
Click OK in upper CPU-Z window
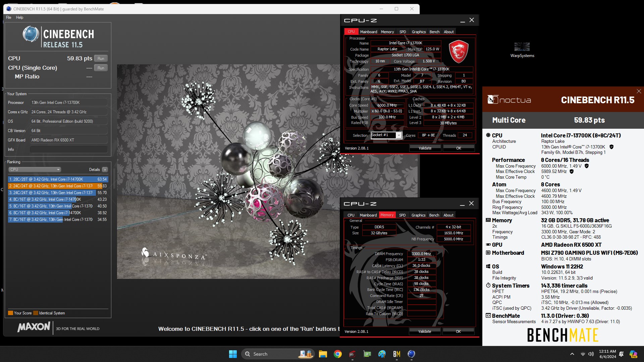(x=459, y=148)
